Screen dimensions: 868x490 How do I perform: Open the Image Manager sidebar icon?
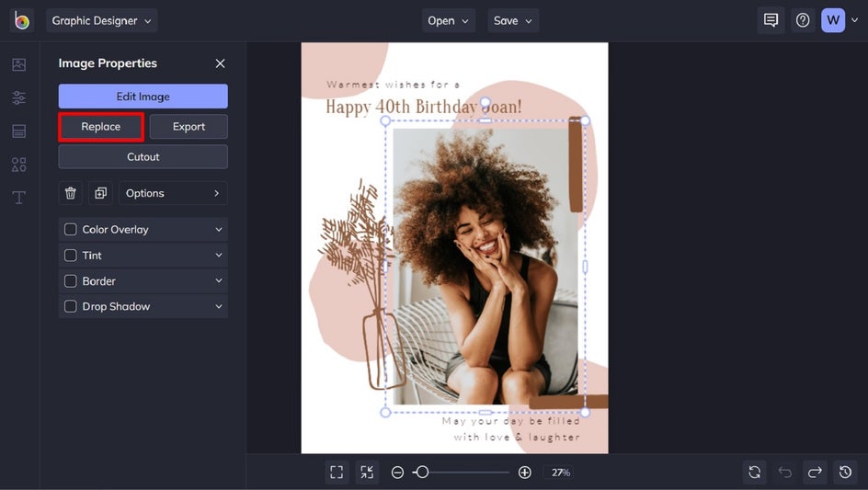tap(18, 64)
